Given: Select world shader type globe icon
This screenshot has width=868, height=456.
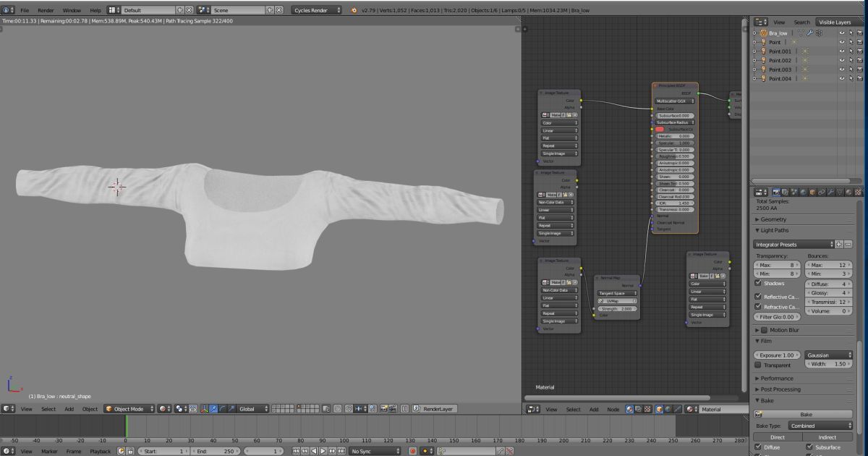Looking at the screenshot, I should pyautogui.click(x=668, y=409).
